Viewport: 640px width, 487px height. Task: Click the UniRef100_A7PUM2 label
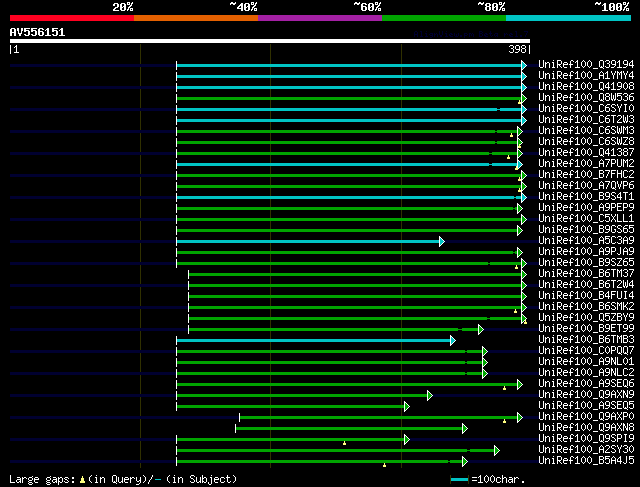coord(586,164)
